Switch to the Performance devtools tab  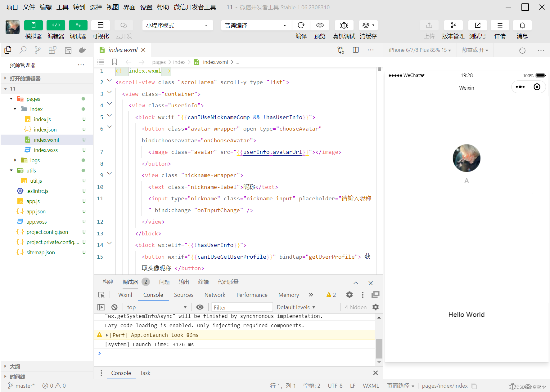click(252, 295)
